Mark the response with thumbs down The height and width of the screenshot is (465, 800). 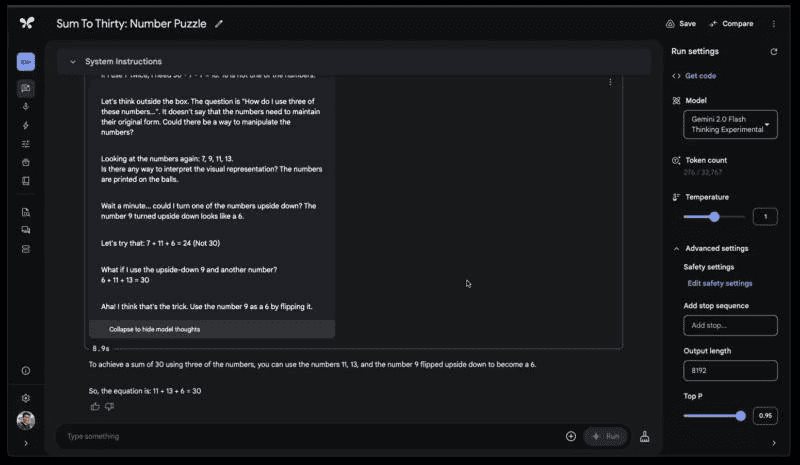[109, 406]
